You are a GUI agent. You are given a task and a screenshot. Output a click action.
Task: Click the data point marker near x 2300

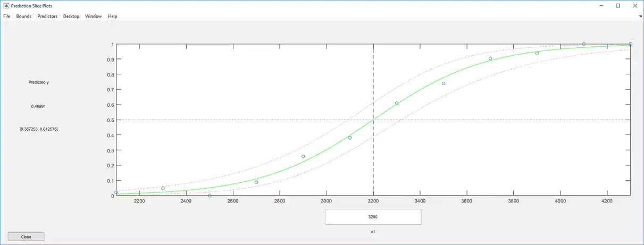click(163, 188)
